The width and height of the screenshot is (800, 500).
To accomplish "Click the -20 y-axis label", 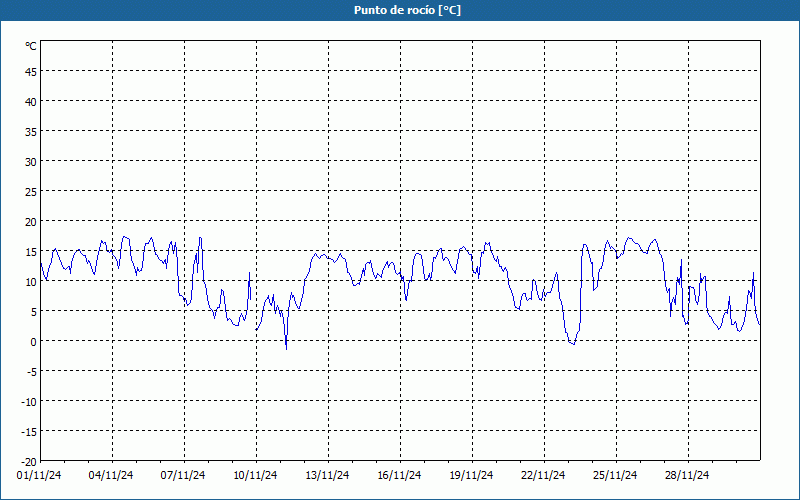I will [29, 462].
